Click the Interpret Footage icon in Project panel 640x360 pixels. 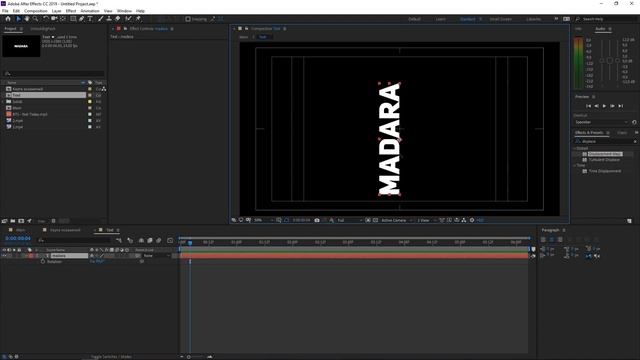(4, 221)
